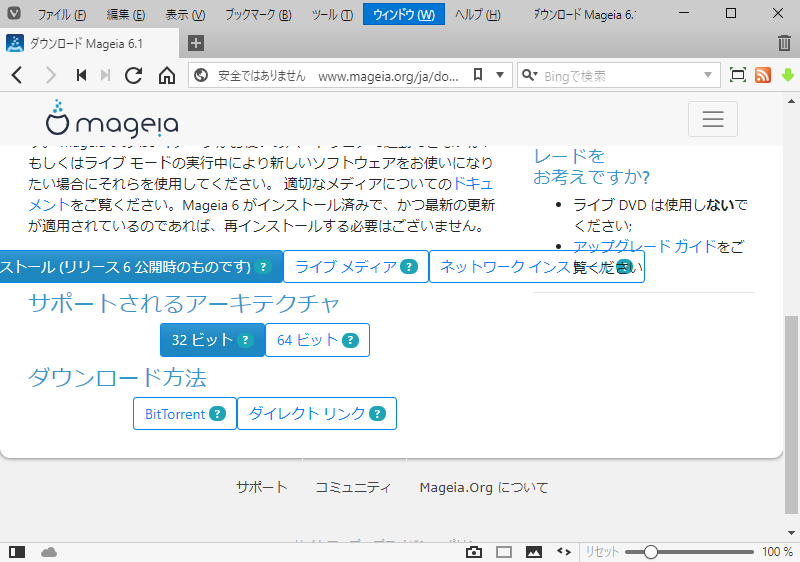Click the screen capture frame icon in toolbar

pos(738,75)
